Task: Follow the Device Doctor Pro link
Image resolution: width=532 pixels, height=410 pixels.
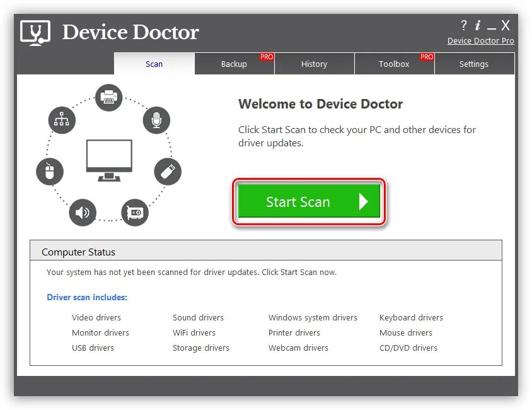Action: pos(480,41)
